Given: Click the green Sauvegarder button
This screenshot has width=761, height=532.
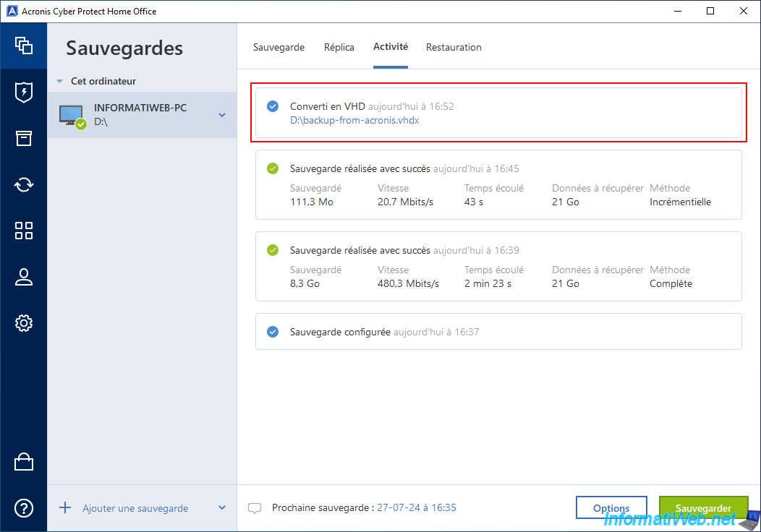Looking at the screenshot, I should pos(703,507).
